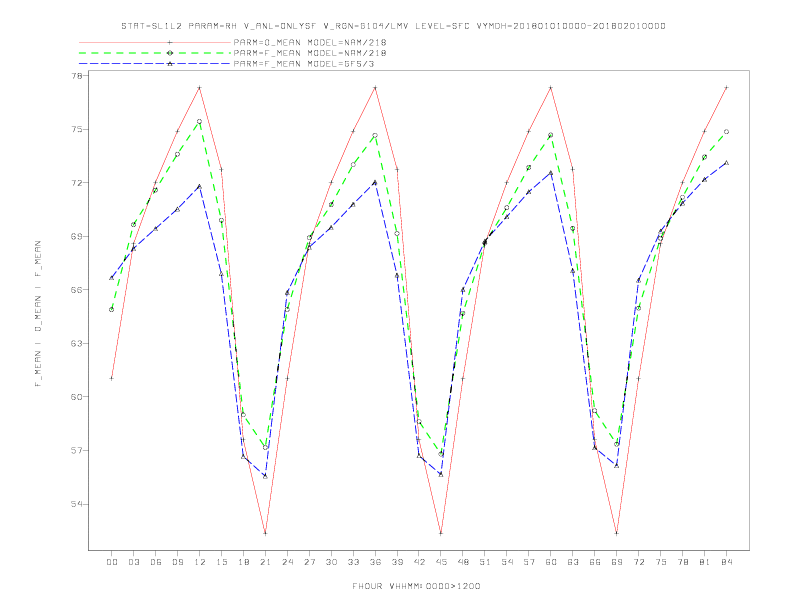Click x-axis tick label 57
This screenshot has height=612, width=792.
(529, 562)
